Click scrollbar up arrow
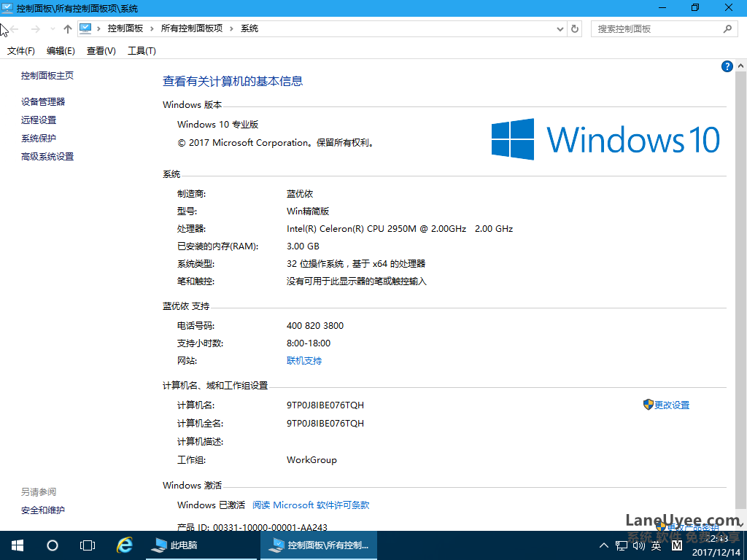 741,66
